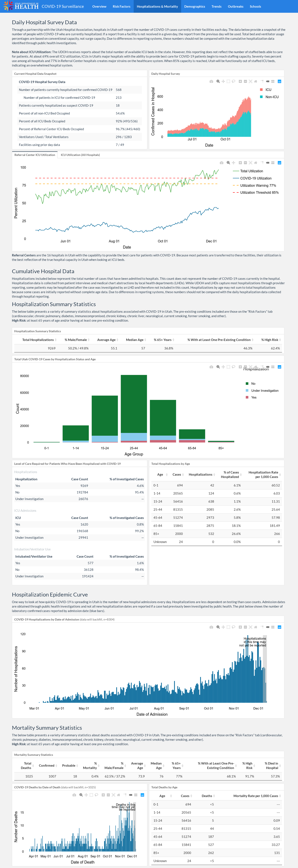Activate pan tool on Referral Center ICU chart

coord(234,163)
